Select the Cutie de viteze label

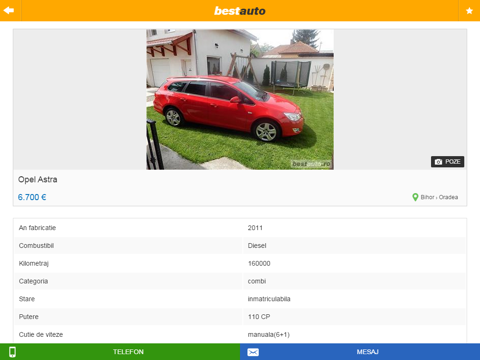pyautogui.click(x=41, y=335)
